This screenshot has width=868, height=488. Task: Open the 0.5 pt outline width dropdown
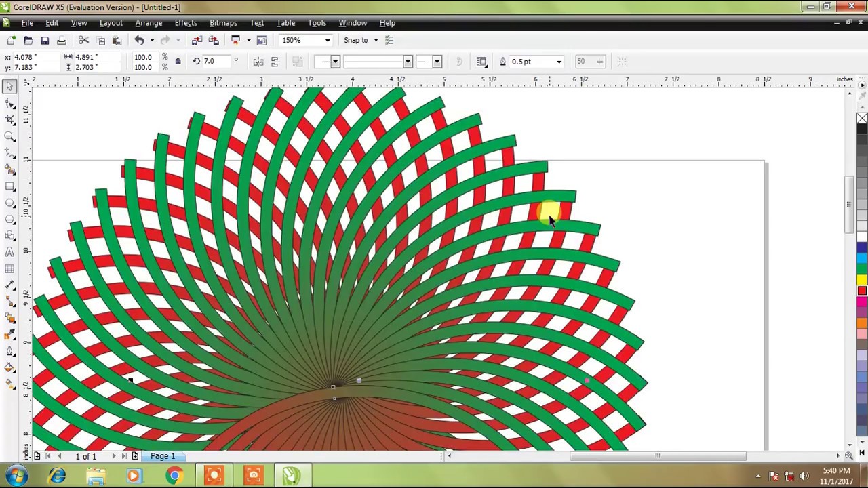[x=559, y=62]
